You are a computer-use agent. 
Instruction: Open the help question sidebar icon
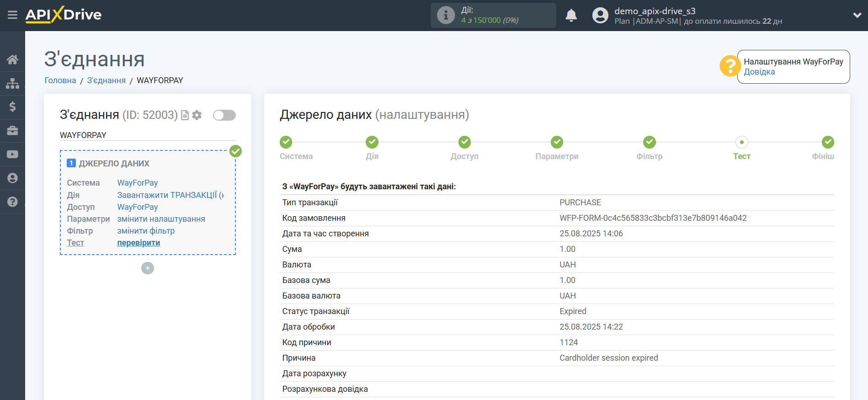(x=12, y=202)
